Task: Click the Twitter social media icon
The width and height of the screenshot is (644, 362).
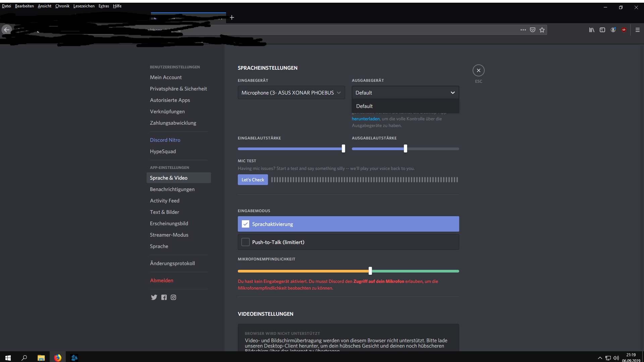Action: [154, 297]
